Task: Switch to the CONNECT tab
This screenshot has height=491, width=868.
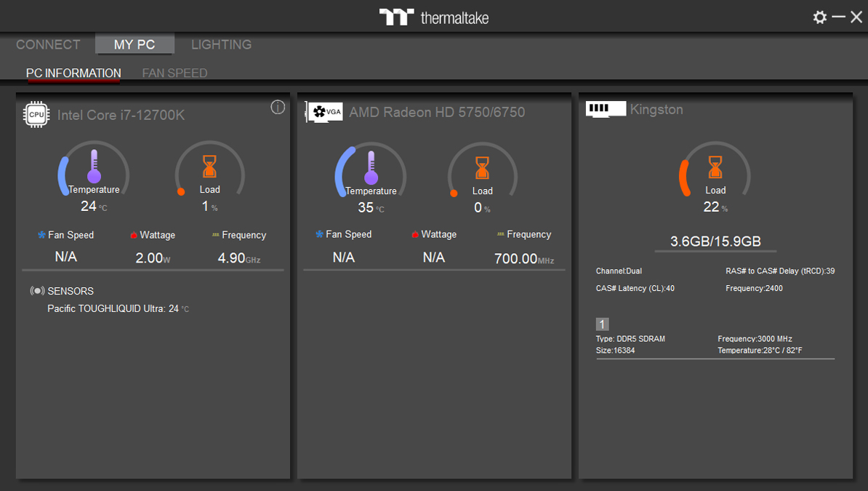Action: (x=48, y=44)
